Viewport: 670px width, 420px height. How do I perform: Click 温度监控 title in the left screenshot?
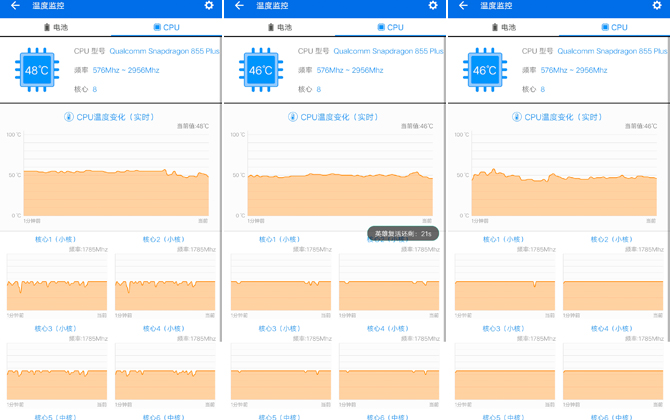(x=48, y=6)
